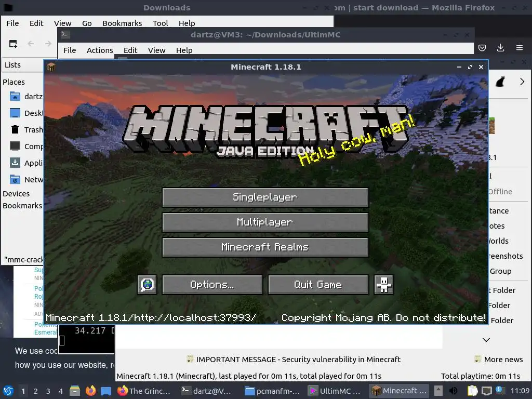Open Help menu in the terminal window
The image size is (532, 399).
184,50
